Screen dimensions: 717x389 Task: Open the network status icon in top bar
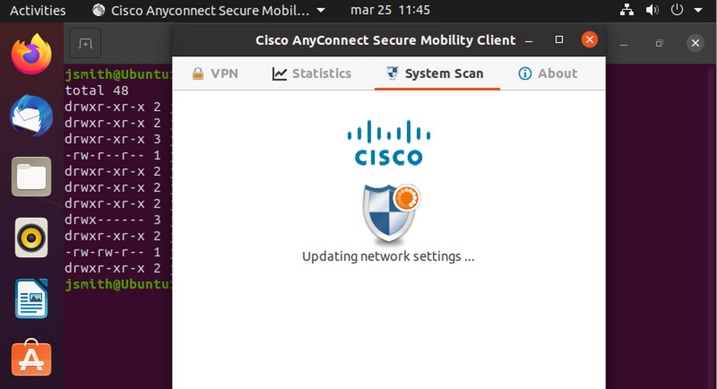click(626, 10)
